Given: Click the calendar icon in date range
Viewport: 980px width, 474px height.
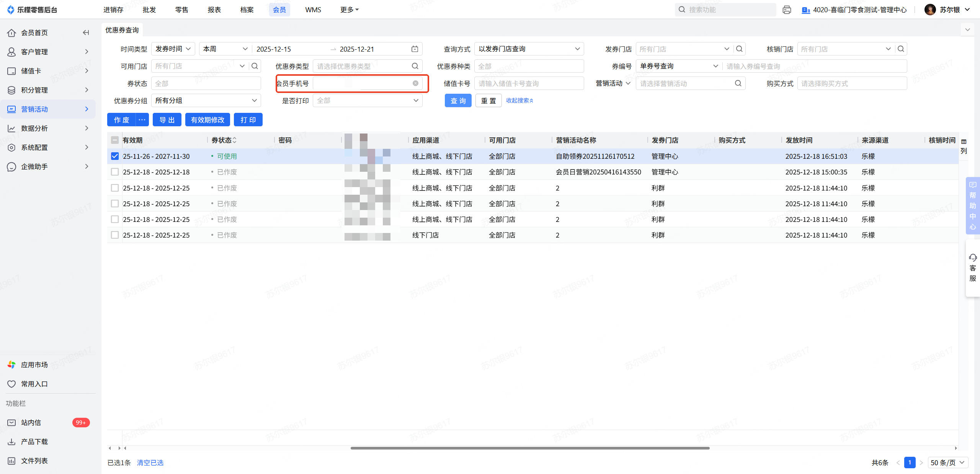Looking at the screenshot, I should (415, 49).
